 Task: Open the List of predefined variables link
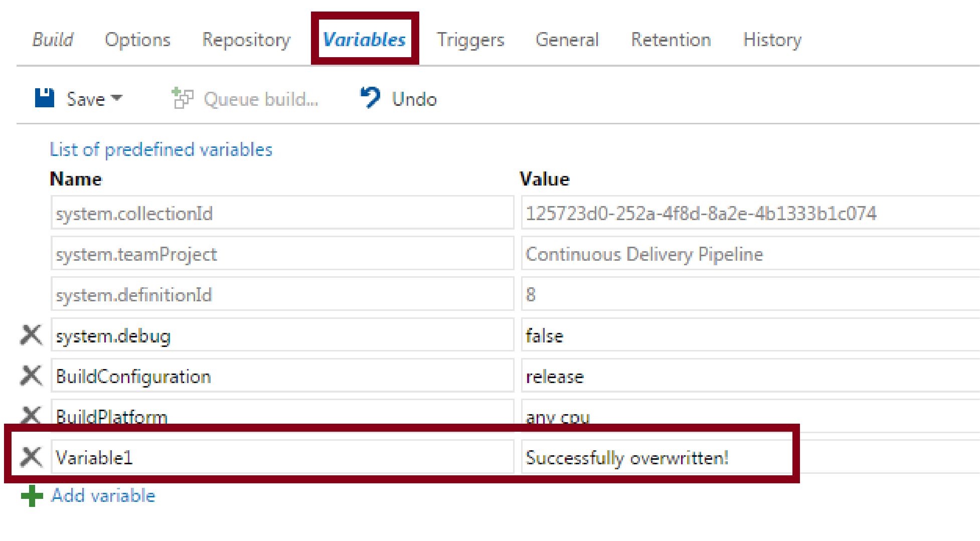[x=161, y=149]
